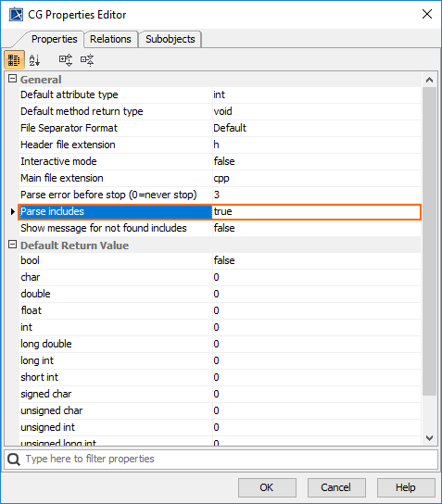Viewport: 442px width, 504px height.
Task: Toggle Show message for not found includes value
Action: [x=316, y=228]
